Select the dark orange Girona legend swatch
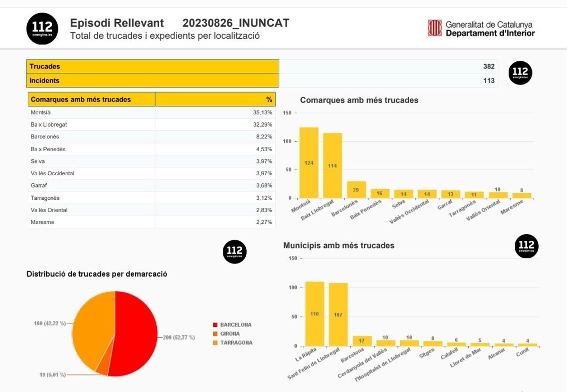 coord(215,334)
